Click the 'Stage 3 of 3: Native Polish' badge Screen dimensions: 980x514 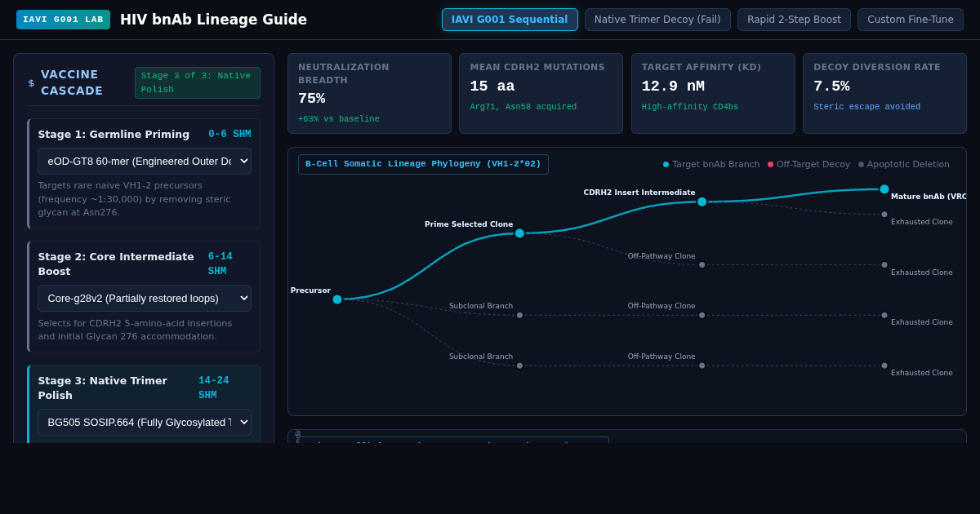[x=198, y=82]
